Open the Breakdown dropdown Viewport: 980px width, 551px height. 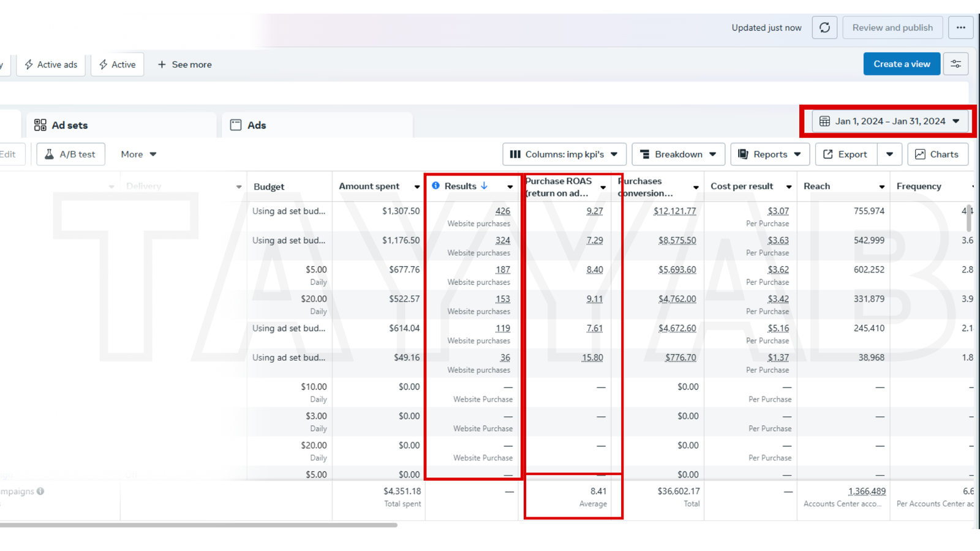678,154
